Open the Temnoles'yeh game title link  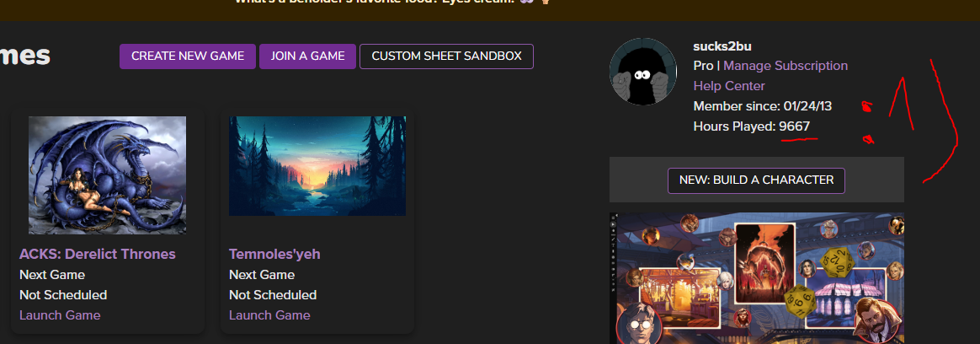[274, 254]
